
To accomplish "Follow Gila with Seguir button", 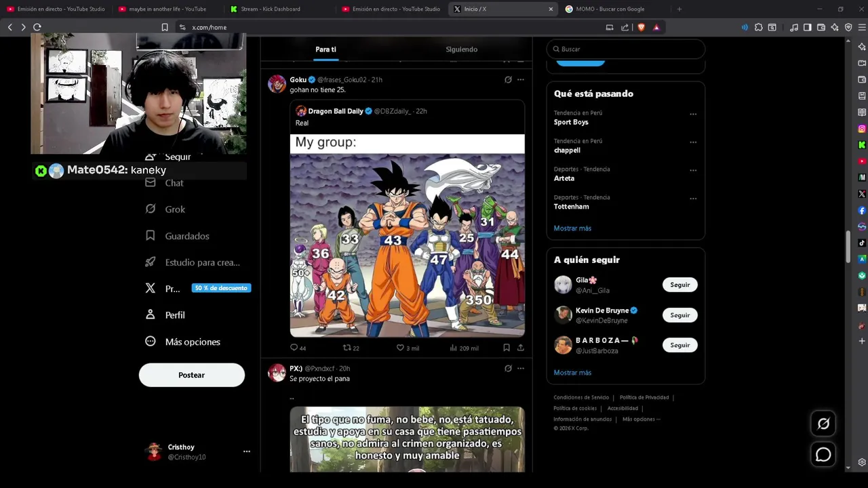I will (x=680, y=285).
